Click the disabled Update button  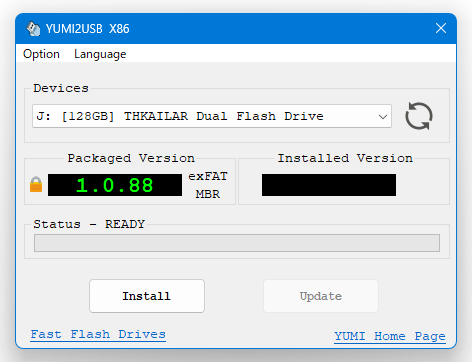(321, 296)
